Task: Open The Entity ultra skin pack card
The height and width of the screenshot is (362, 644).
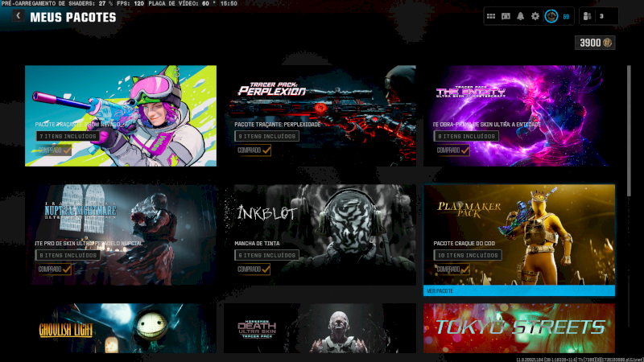Action: pos(519,116)
